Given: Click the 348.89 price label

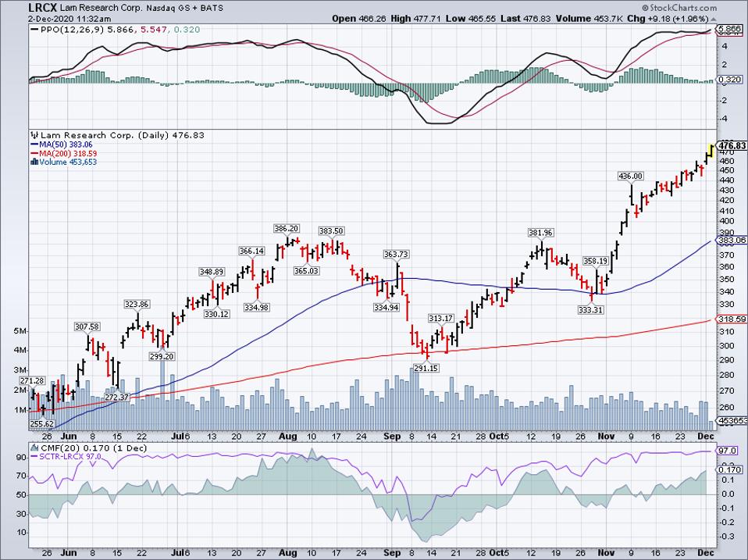Looking at the screenshot, I should [212, 272].
